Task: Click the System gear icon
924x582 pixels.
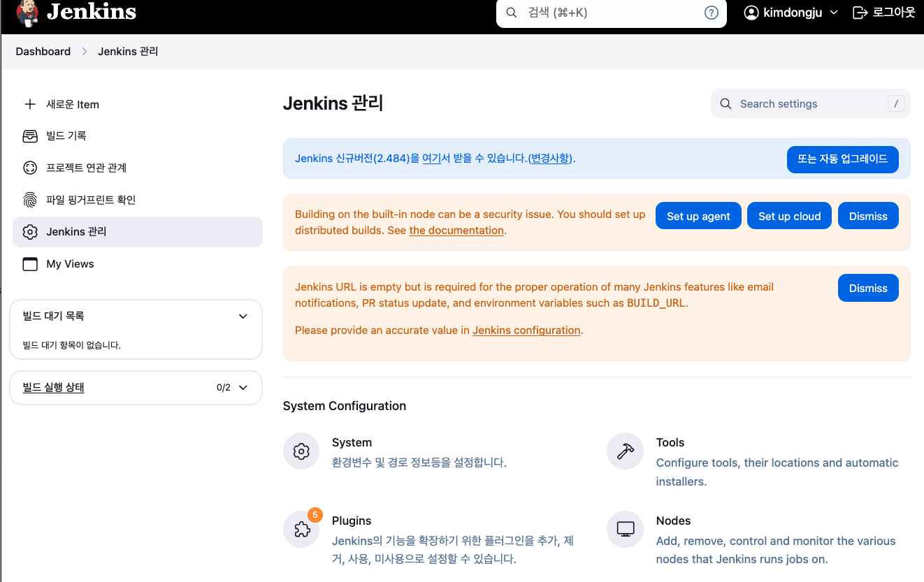Action: click(x=301, y=451)
